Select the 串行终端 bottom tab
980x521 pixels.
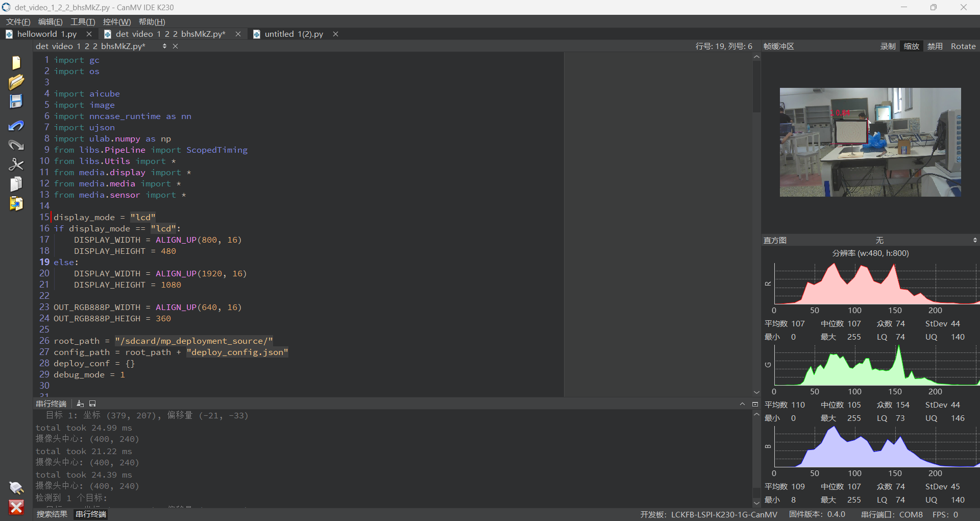(x=91, y=514)
